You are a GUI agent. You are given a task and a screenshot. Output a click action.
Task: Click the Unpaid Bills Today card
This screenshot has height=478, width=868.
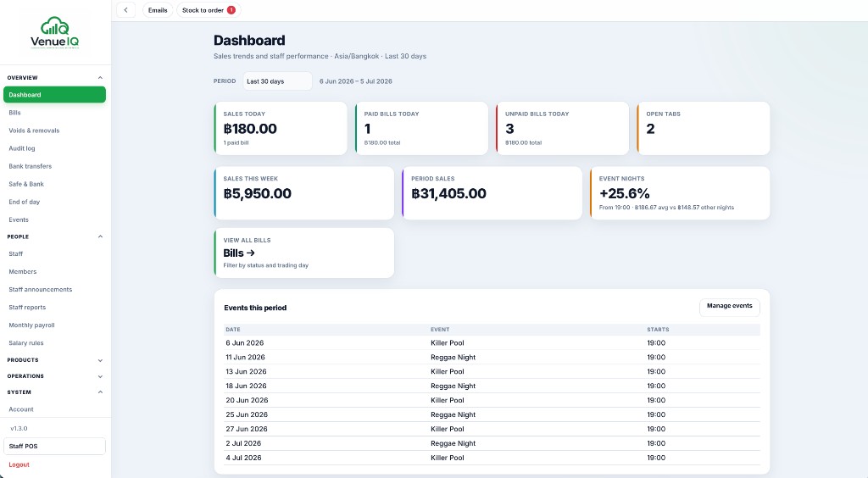[x=563, y=128]
